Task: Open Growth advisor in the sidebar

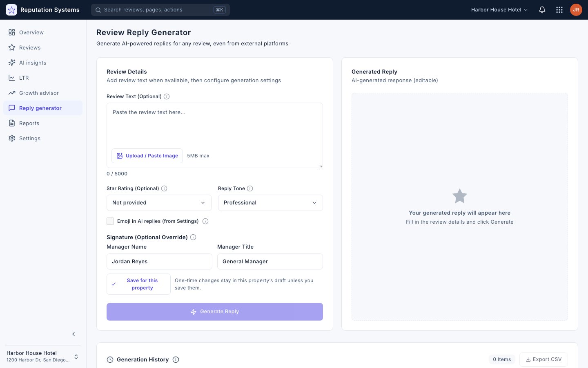Action: [43, 93]
